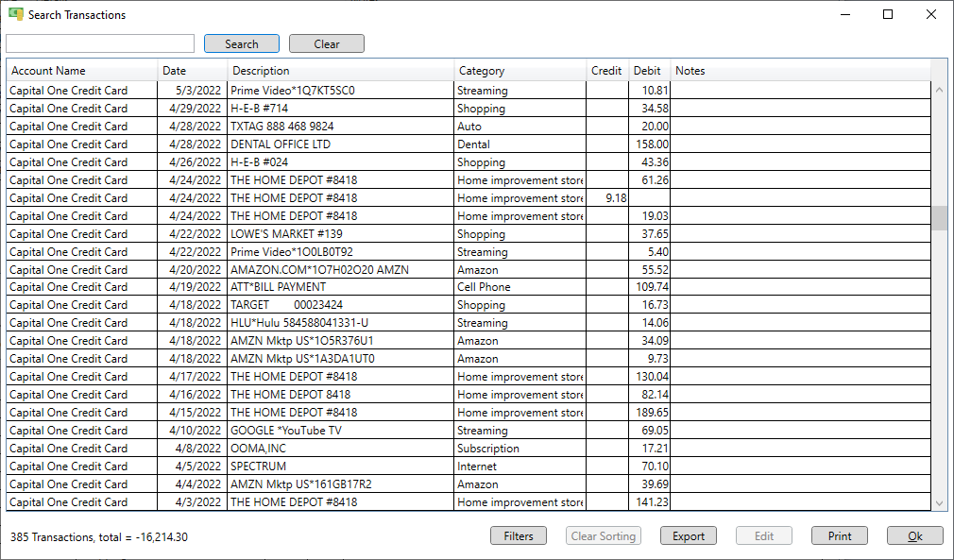This screenshot has height=560, width=954.
Task: Confirm with the Ok button
Action: [x=915, y=535]
